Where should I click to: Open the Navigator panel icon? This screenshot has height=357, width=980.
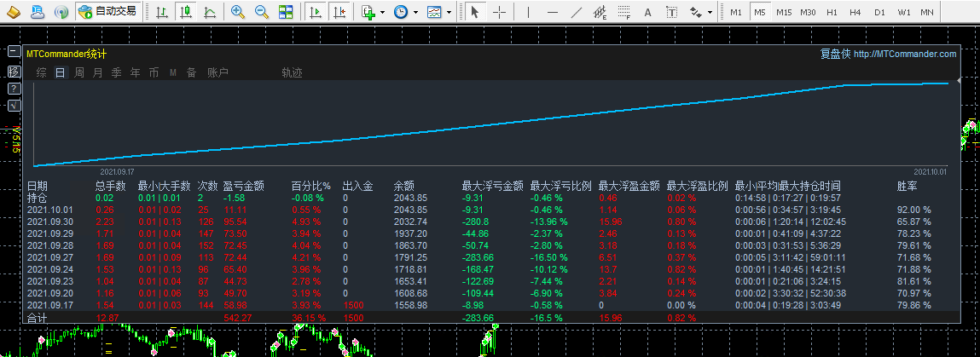pyautogui.click(x=38, y=11)
